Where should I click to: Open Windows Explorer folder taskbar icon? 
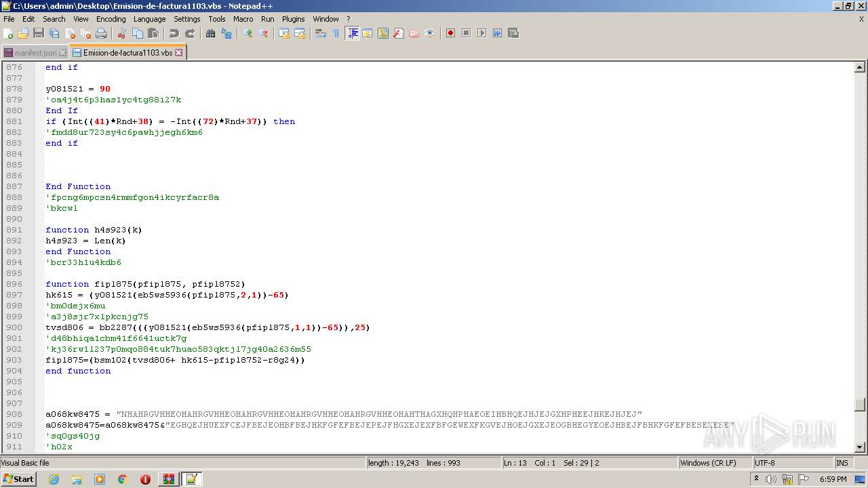point(77,479)
